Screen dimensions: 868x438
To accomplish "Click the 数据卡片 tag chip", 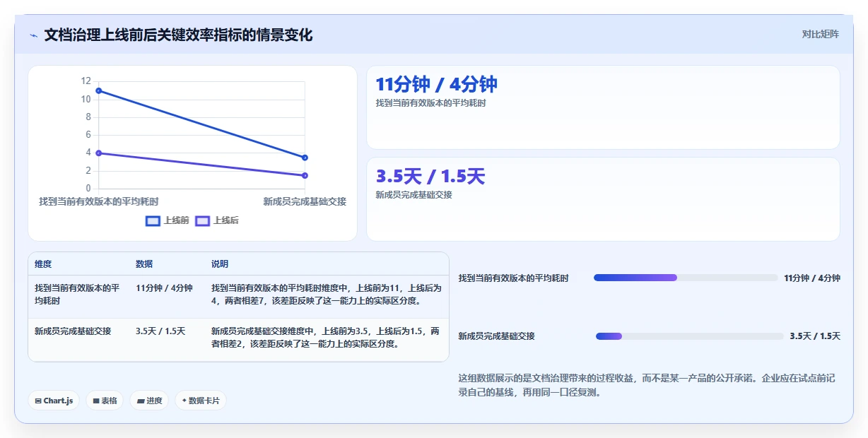I will tap(201, 401).
